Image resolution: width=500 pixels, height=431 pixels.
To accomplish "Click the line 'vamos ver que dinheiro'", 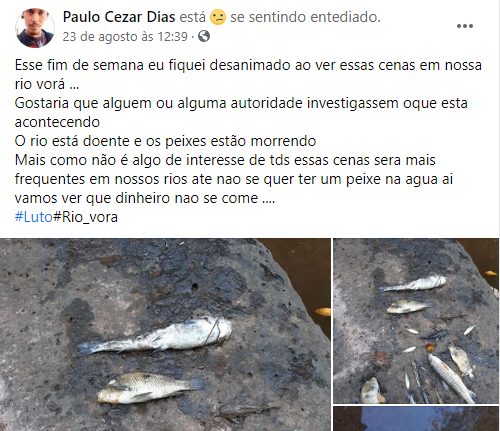I will click(x=145, y=198).
